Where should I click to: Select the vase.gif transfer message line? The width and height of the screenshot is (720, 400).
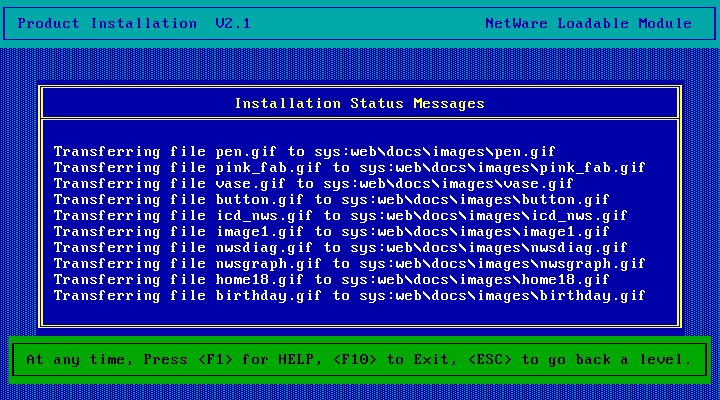click(x=314, y=184)
